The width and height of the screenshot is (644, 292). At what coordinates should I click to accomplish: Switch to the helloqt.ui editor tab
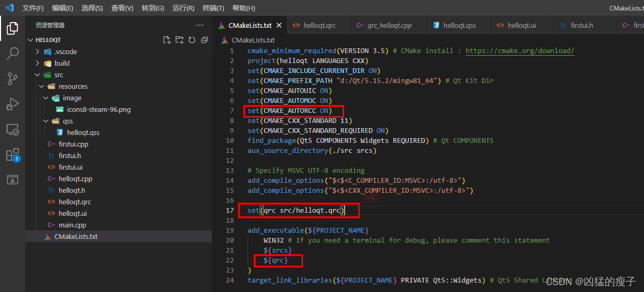[522, 25]
